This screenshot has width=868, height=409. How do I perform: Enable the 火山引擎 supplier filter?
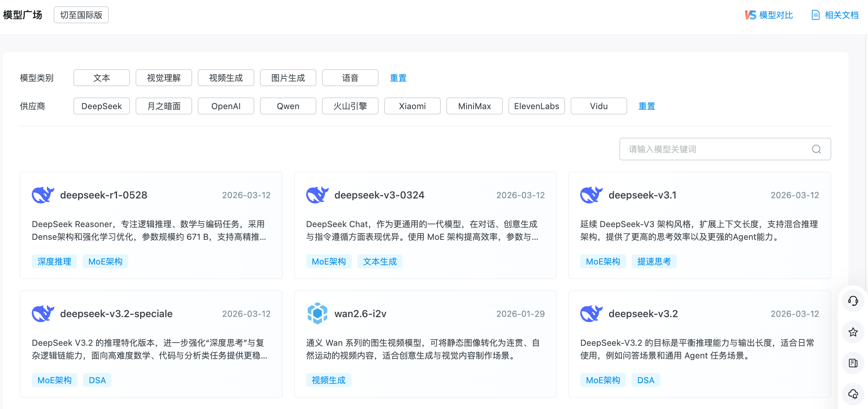click(x=350, y=106)
